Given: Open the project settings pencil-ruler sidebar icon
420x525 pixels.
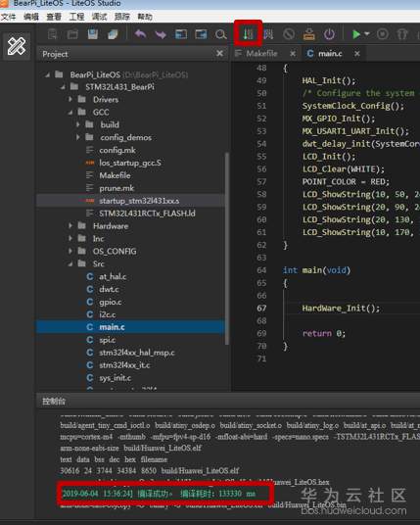Looking at the screenshot, I should 16,46.
